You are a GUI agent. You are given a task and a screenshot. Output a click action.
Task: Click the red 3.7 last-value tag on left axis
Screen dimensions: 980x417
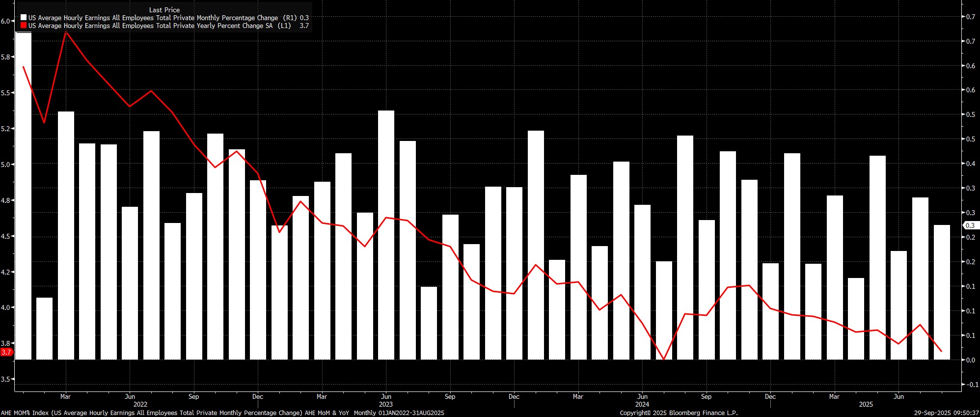click(x=6, y=352)
